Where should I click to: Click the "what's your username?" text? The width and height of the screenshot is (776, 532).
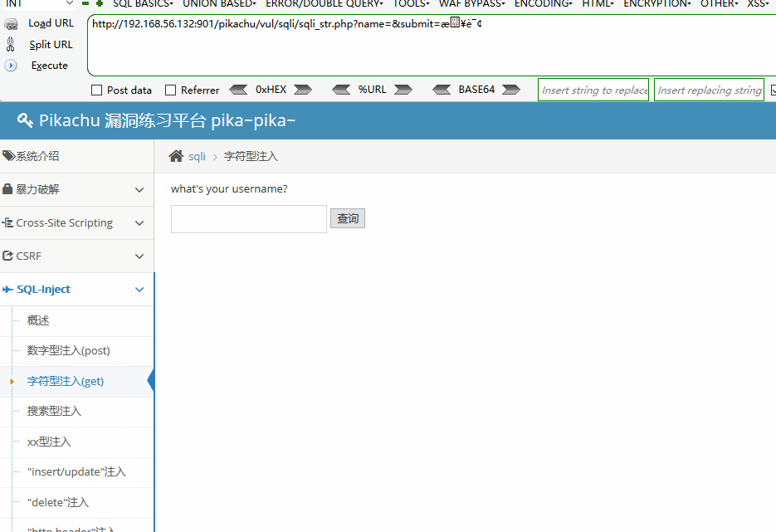(x=229, y=188)
